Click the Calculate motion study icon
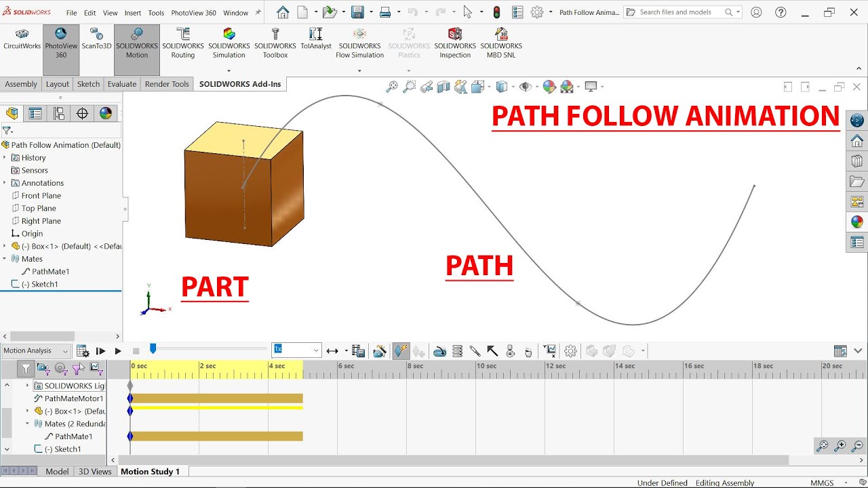The height and width of the screenshot is (488, 868). 83,351
